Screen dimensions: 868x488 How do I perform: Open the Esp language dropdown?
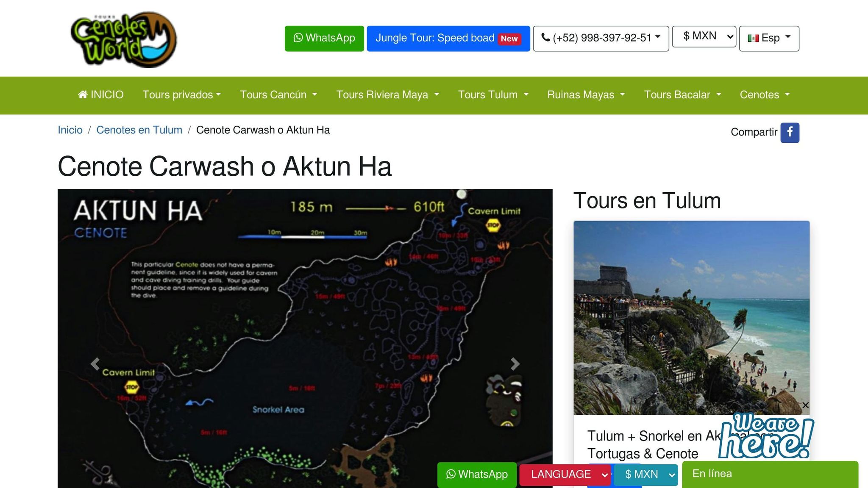click(769, 38)
